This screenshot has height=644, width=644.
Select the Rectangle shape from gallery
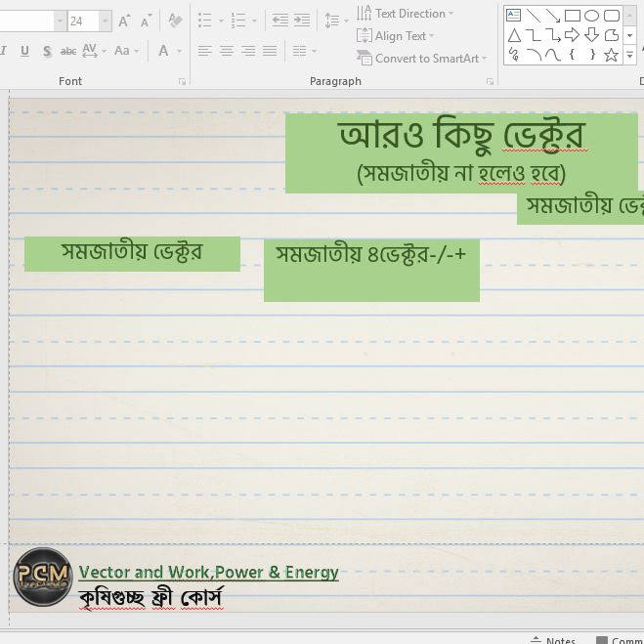click(x=573, y=16)
